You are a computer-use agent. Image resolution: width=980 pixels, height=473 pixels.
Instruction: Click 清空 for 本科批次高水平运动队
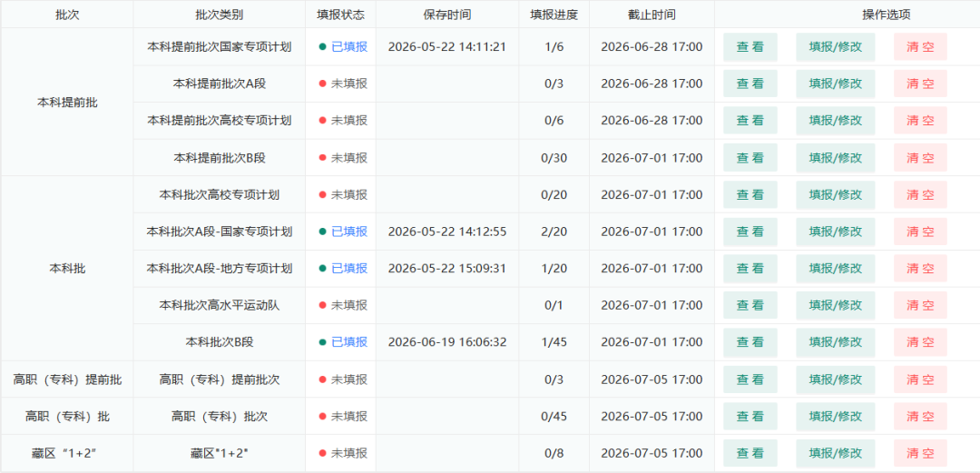click(920, 305)
